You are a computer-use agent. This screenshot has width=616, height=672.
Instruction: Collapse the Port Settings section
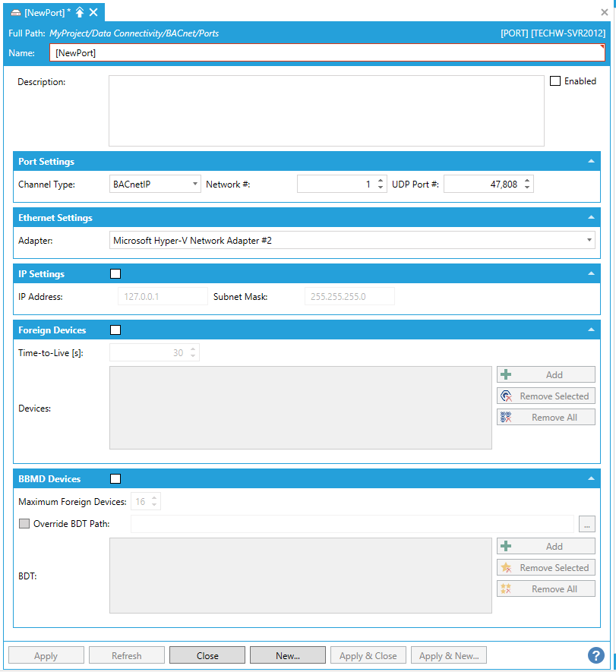591,162
